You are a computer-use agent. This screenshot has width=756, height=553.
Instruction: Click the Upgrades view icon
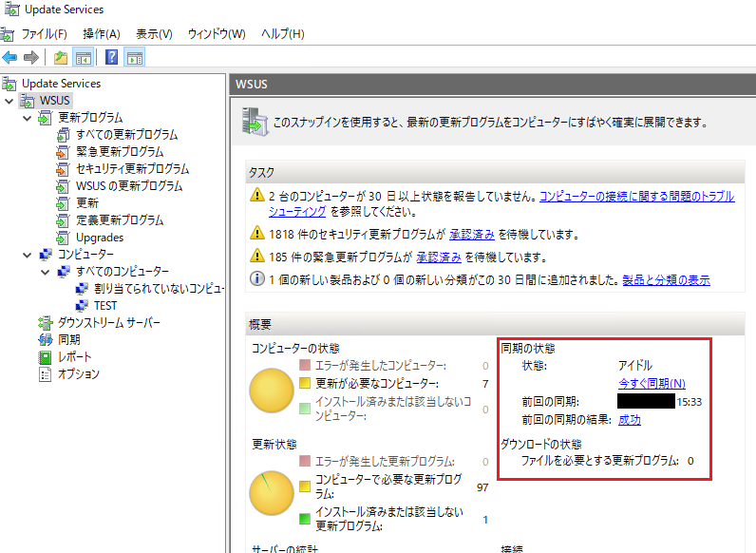pos(63,238)
